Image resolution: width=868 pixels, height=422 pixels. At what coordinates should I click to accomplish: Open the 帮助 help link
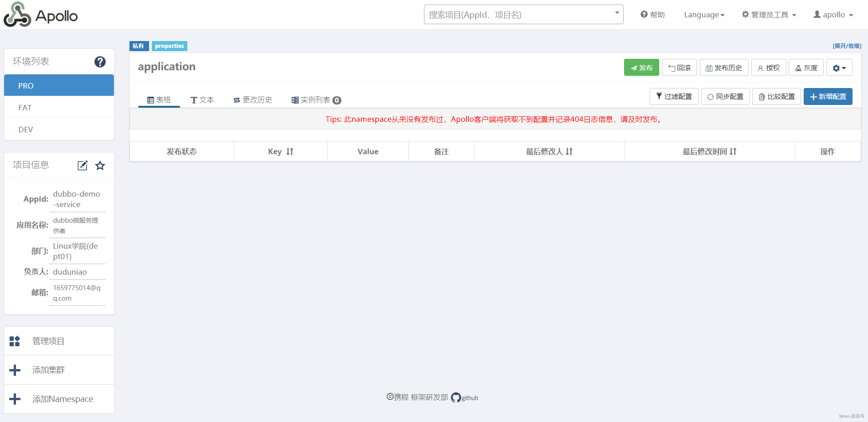652,15
